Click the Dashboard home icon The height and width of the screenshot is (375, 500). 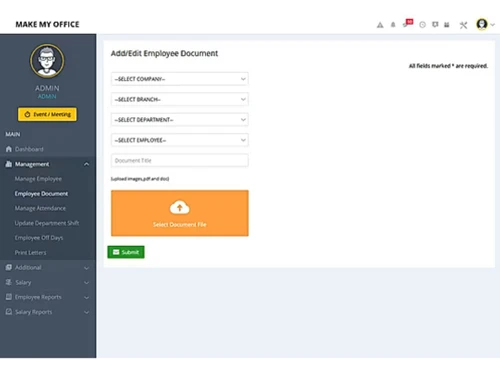[9, 149]
